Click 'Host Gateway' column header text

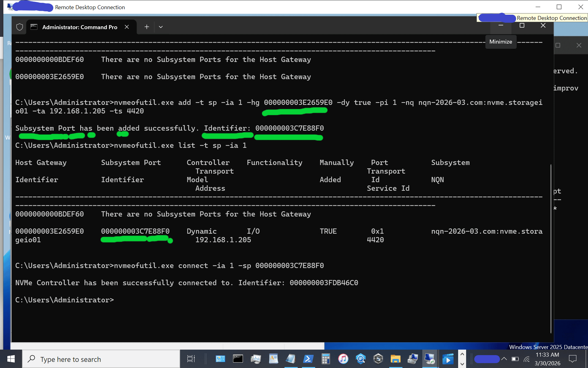pos(41,163)
